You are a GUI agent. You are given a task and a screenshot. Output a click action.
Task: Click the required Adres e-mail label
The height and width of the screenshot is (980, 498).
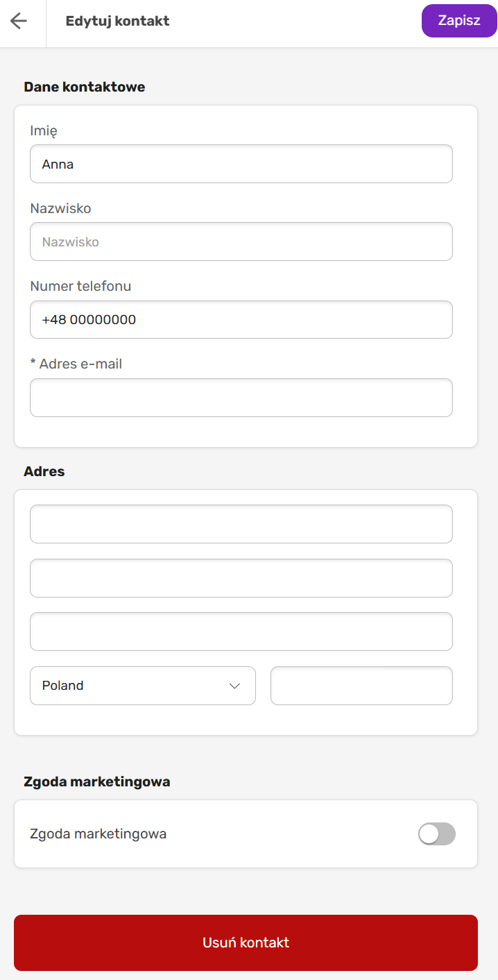tap(76, 364)
